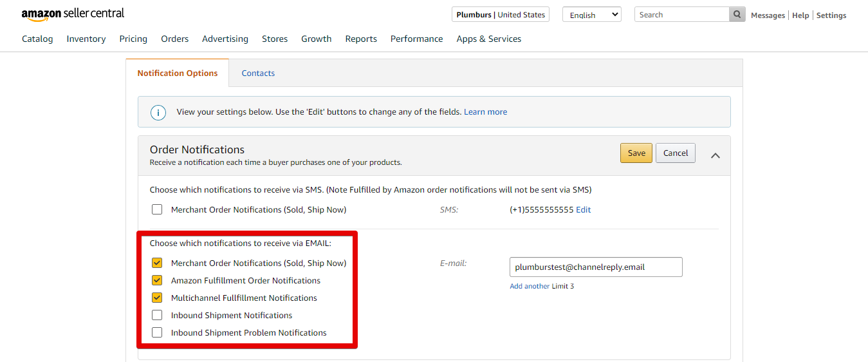The height and width of the screenshot is (362, 868).
Task: Collapse the Order Notifications section chevron
Action: [715, 155]
